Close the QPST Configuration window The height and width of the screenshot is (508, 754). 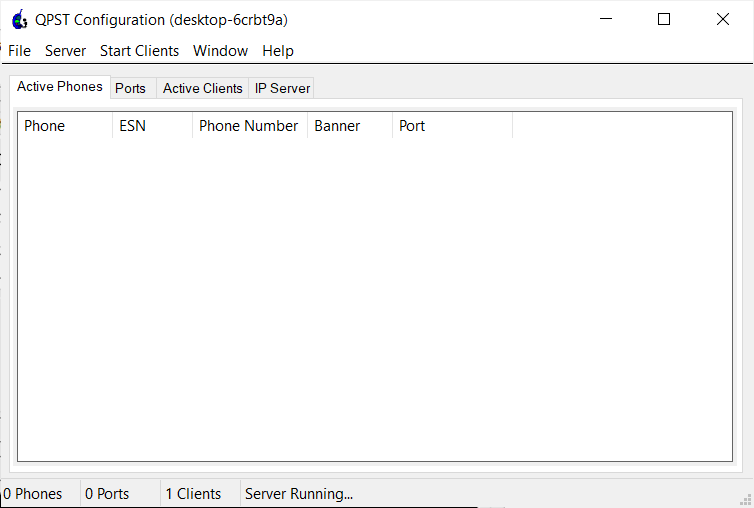point(723,19)
